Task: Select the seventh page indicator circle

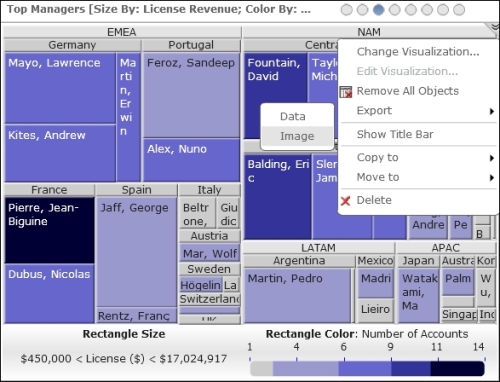Action: 443,10
